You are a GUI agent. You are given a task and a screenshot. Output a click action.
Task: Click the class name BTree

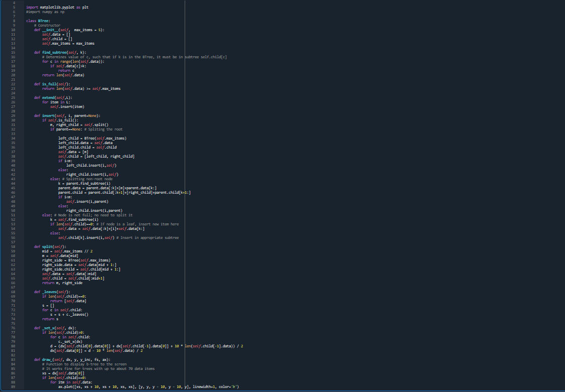tap(43, 21)
